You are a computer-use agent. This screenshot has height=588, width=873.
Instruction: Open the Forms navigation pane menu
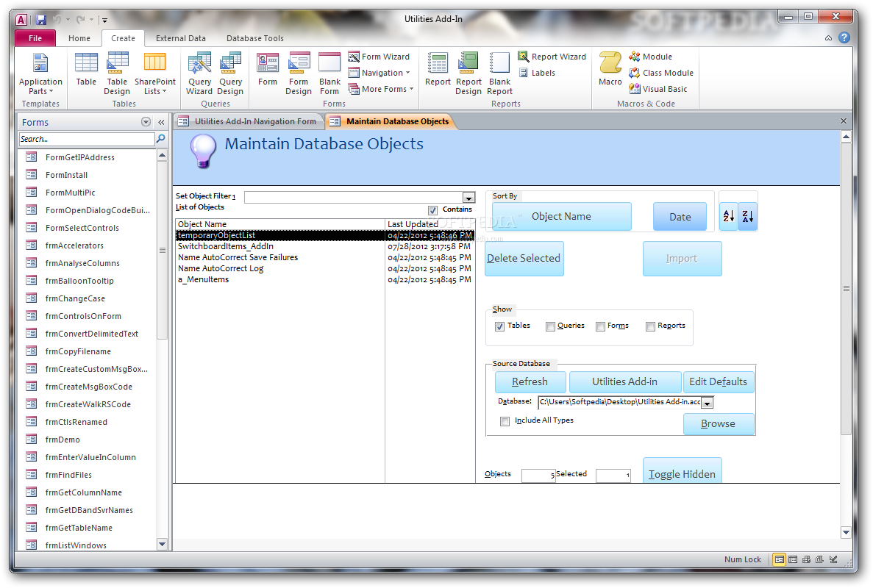[x=146, y=122]
